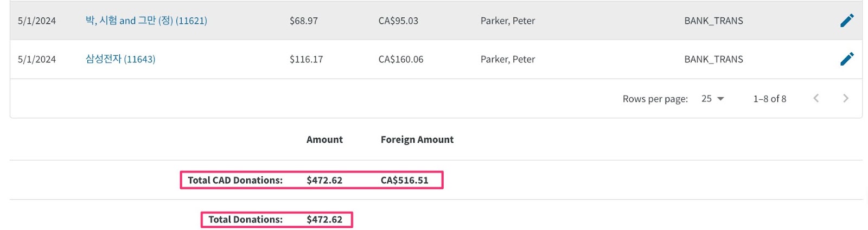Screen dimensions: 868x230
Task: Select the CA$160.06 foreign amount cell
Action: tap(401, 59)
